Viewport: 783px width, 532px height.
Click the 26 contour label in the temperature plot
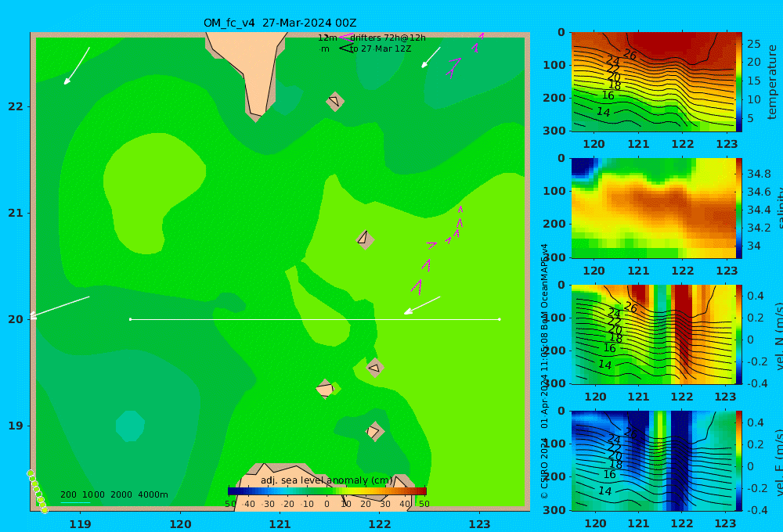point(630,55)
